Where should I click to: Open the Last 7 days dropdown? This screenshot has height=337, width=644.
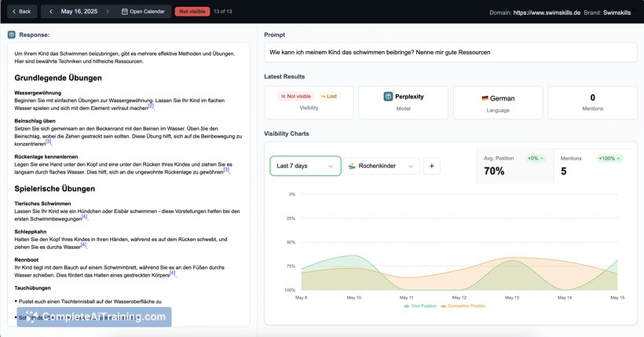(x=306, y=166)
